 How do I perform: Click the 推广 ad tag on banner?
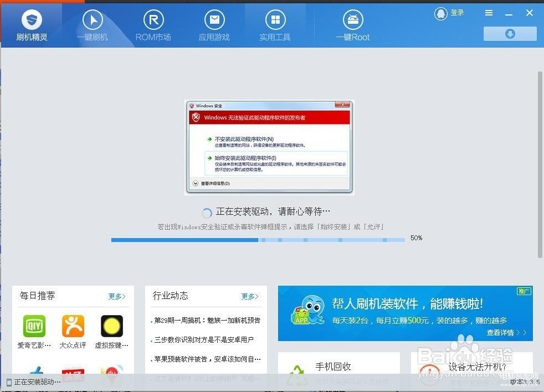(x=524, y=291)
